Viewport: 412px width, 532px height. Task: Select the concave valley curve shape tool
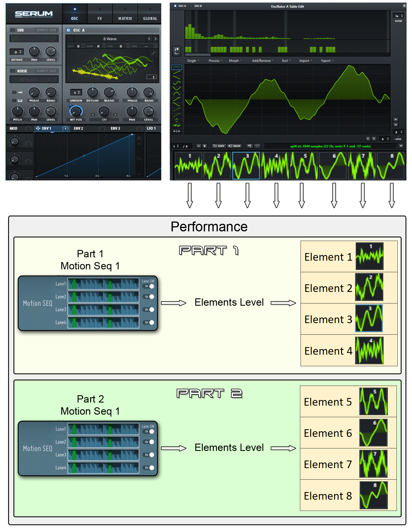(176, 88)
